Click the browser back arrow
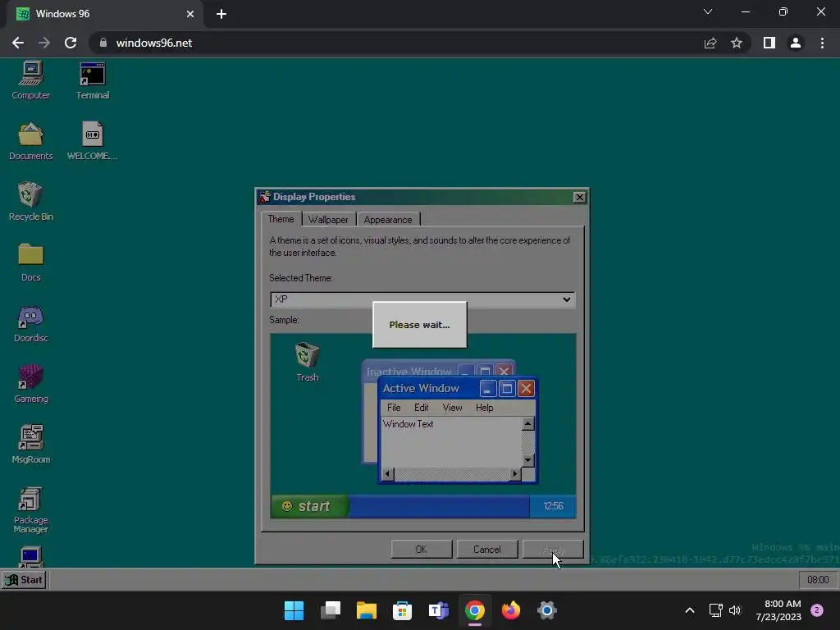Viewport: 840px width, 630px height. [x=18, y=43]
